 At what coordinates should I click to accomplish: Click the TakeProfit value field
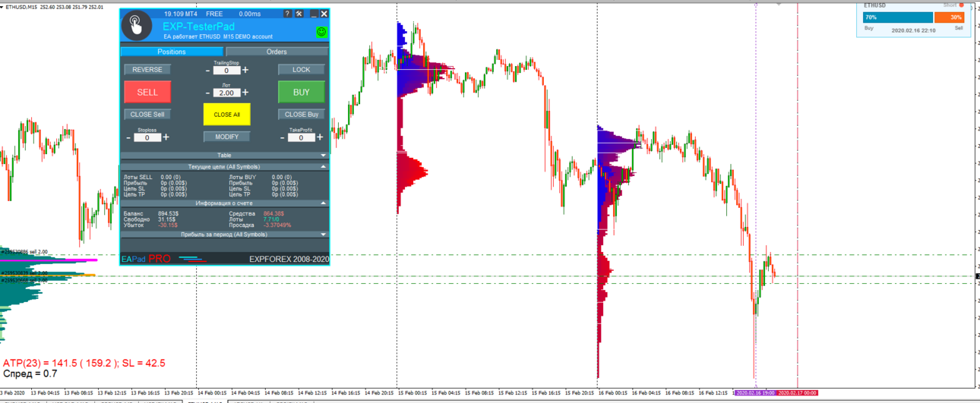[302, 138]
